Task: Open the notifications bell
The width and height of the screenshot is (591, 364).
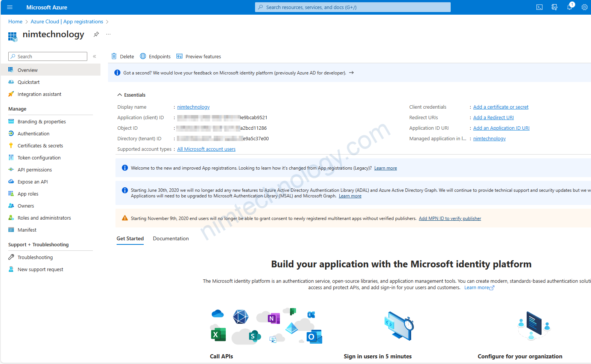Action: click(569, 7)
